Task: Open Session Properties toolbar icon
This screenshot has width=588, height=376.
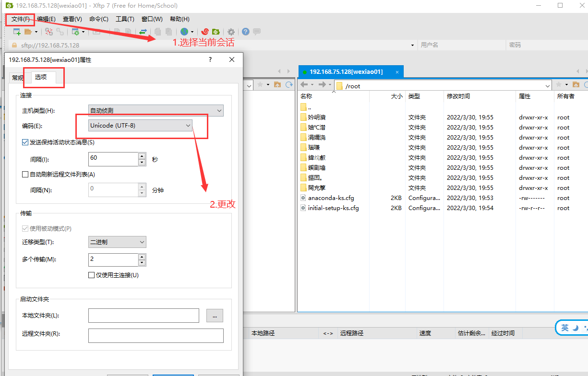Action: (75, 32)
